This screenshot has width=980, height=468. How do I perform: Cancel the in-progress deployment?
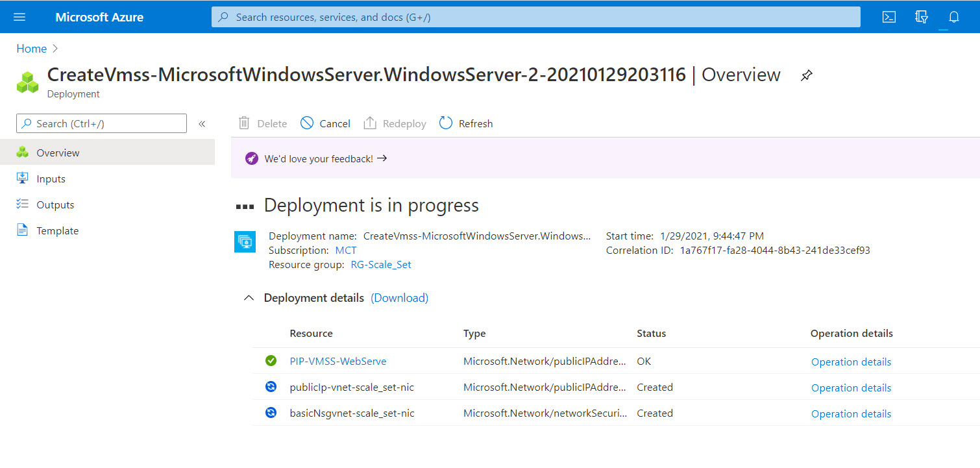326,123
